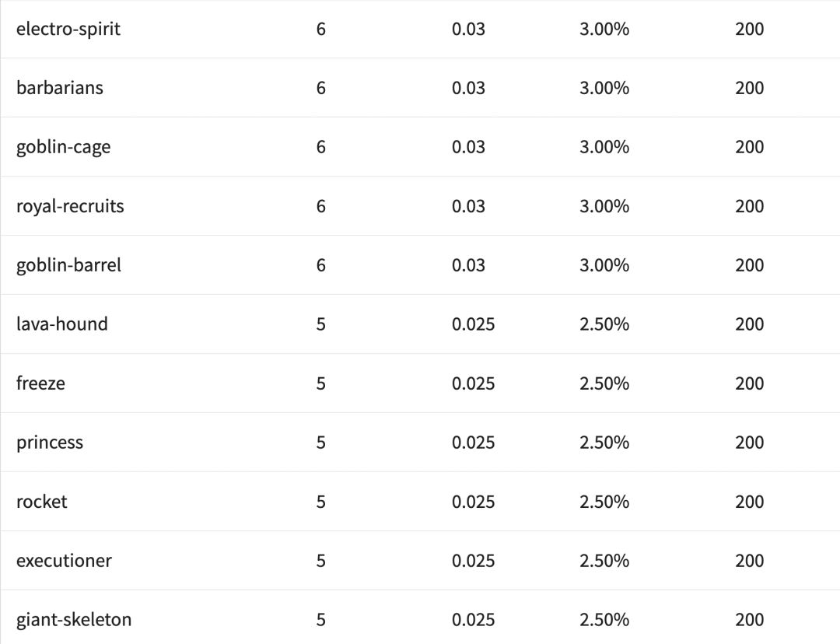Select the royal-recruits name cell
The image size is (840, 644).
(70, 206)
